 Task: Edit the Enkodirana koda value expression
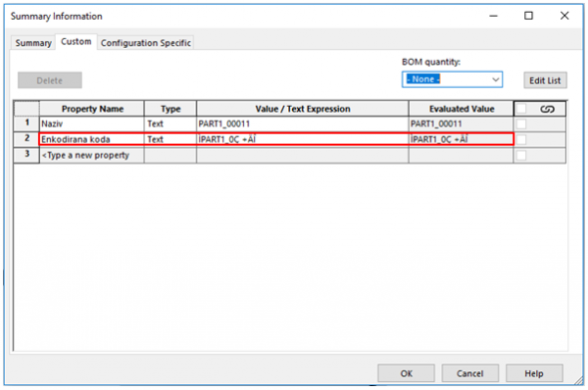302,139
